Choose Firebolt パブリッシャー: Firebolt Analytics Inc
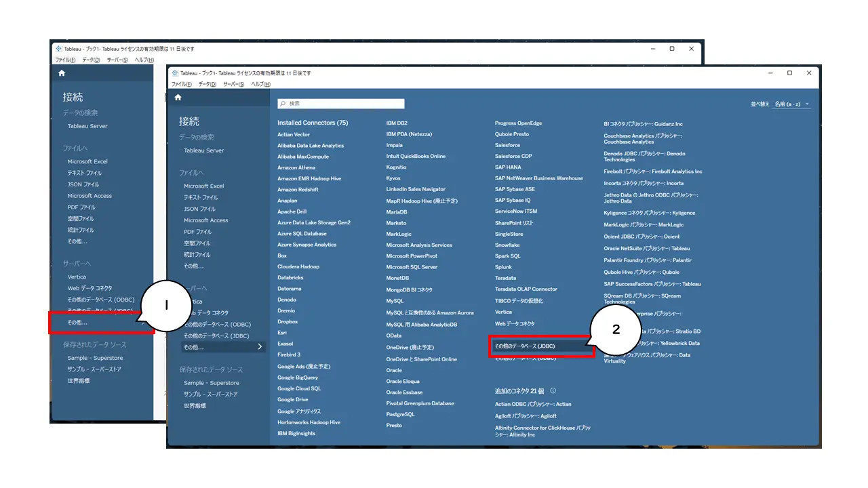 click(x=653, y=171)
